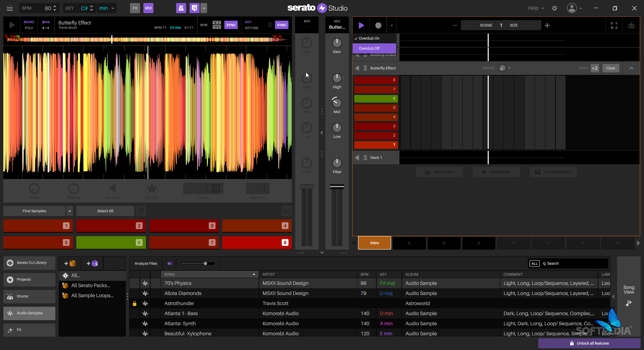Adjust the preview volume slider
The image size is (644, 350).
[x=205, y=263]
